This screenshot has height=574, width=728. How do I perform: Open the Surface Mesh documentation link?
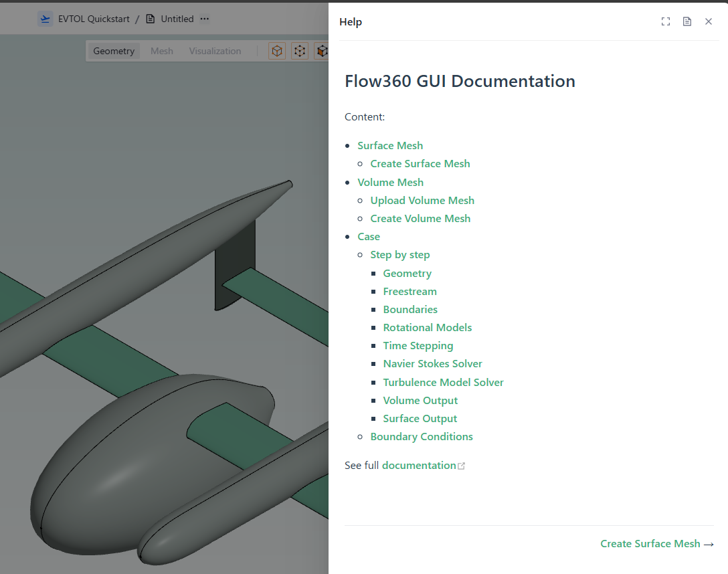[x=390, y=145]
